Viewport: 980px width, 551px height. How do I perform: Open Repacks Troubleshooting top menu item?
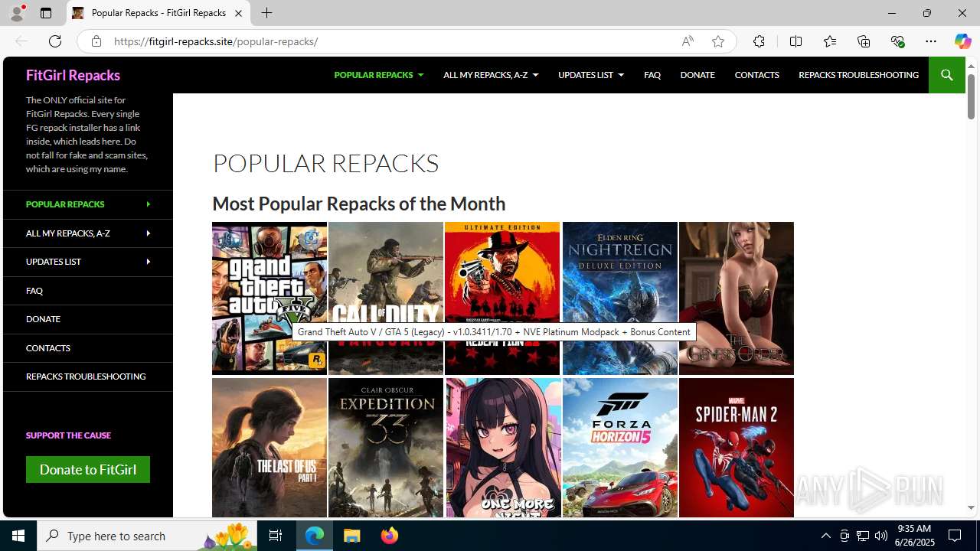(x=858, y=75)
